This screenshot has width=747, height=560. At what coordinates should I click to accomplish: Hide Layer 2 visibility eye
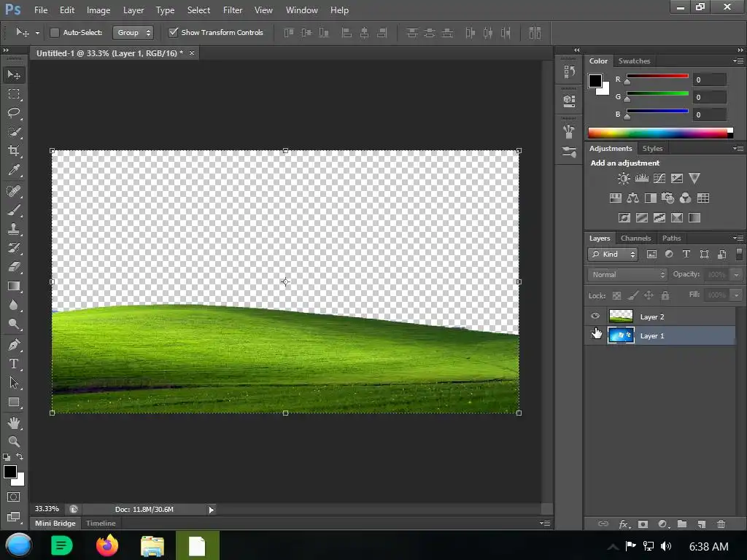coord(595,316)
